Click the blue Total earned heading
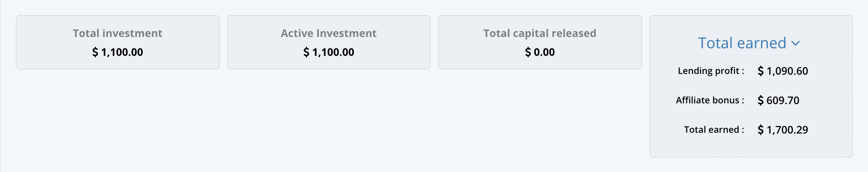This screenshot has width=868, height=172. tap(742, 43)
